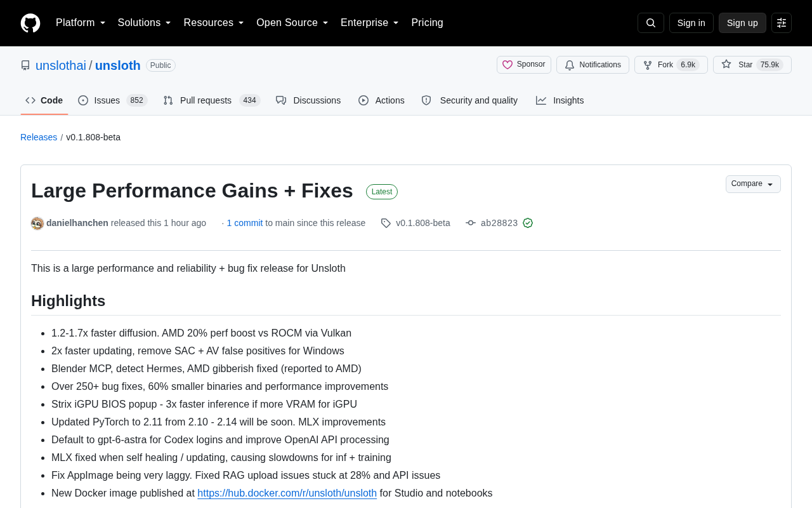This screenshot has width=812, height=508.
Task: Click the Notifications bell icon
Action: pyautogui.click(x=570, y=65)
